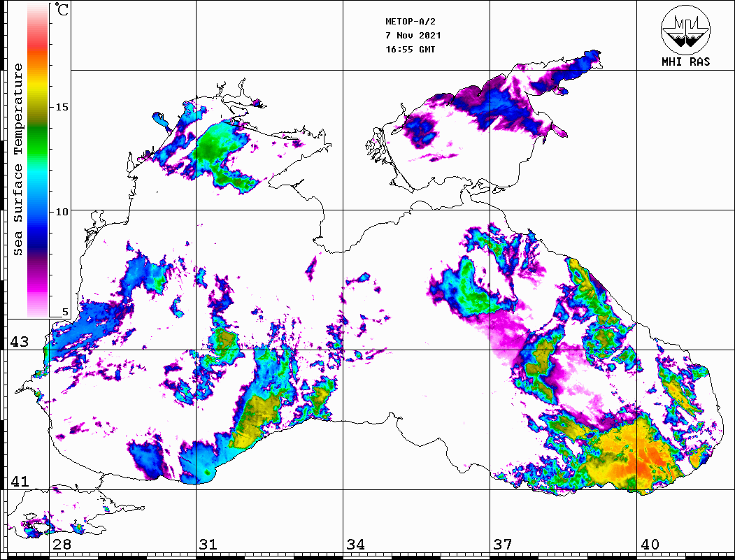
Task: Click the 'Sea Surface Temperature' vertical label
Action: [17, 159]
